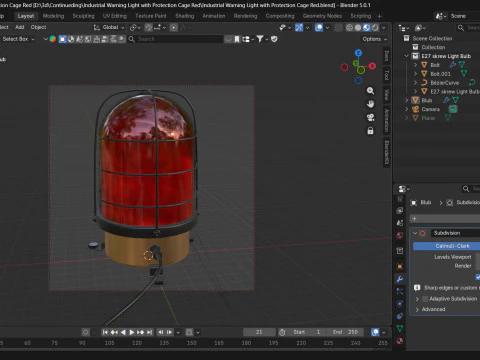Click the curve data icon on BézierCurve row
The height and width of the screenshot is (360, 480).
point(472,82)
